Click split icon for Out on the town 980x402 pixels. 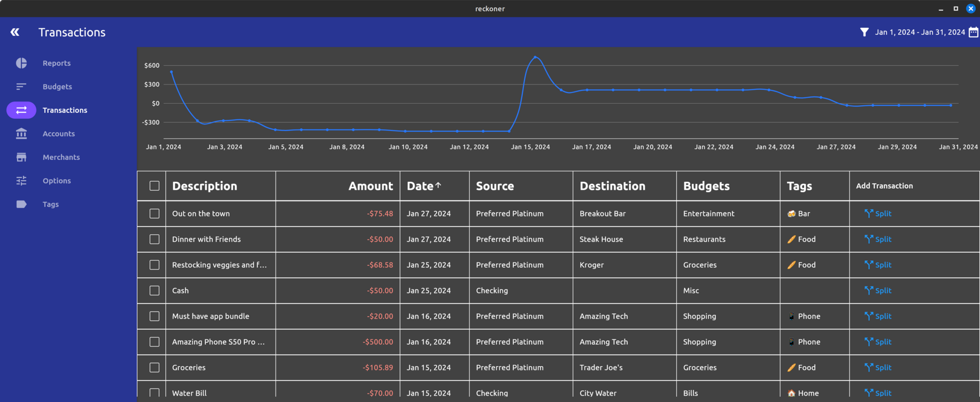point(869,213)
